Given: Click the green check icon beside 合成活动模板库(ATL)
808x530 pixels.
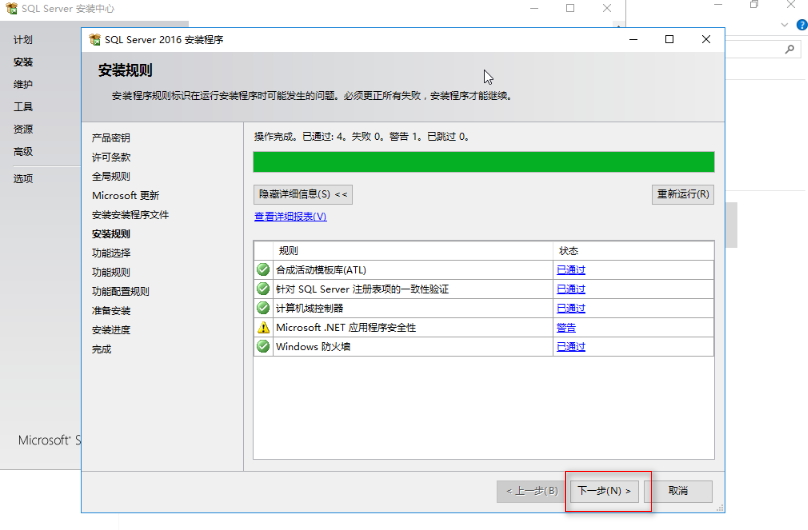Looking at the screenshot, I should pos(263,269).
